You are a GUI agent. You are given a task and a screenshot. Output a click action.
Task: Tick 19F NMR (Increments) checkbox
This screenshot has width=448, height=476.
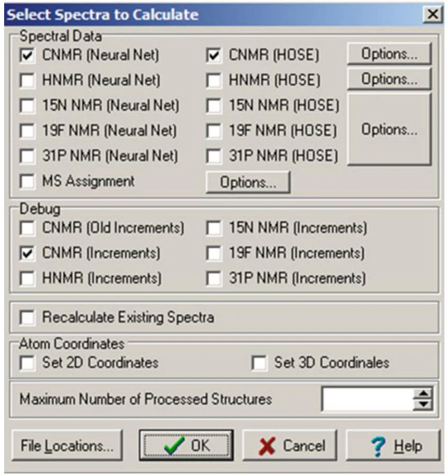tap(214, 253)
